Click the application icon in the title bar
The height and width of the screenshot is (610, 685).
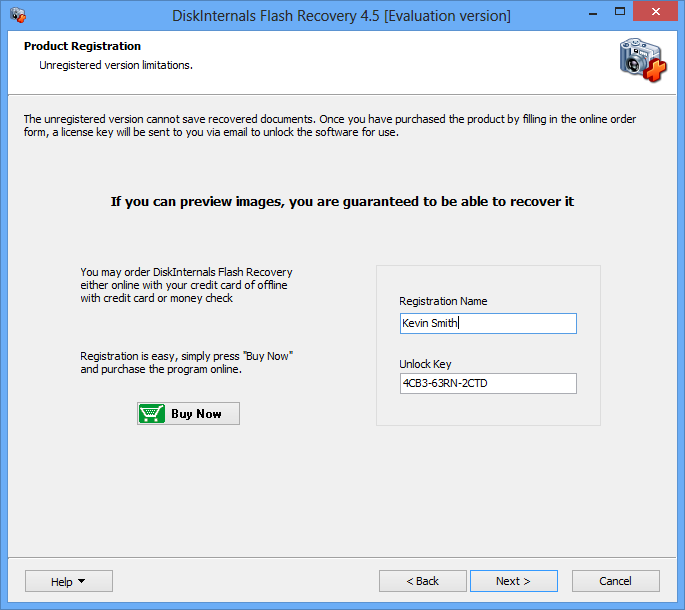pyautogui.click(x=18, y=15)
